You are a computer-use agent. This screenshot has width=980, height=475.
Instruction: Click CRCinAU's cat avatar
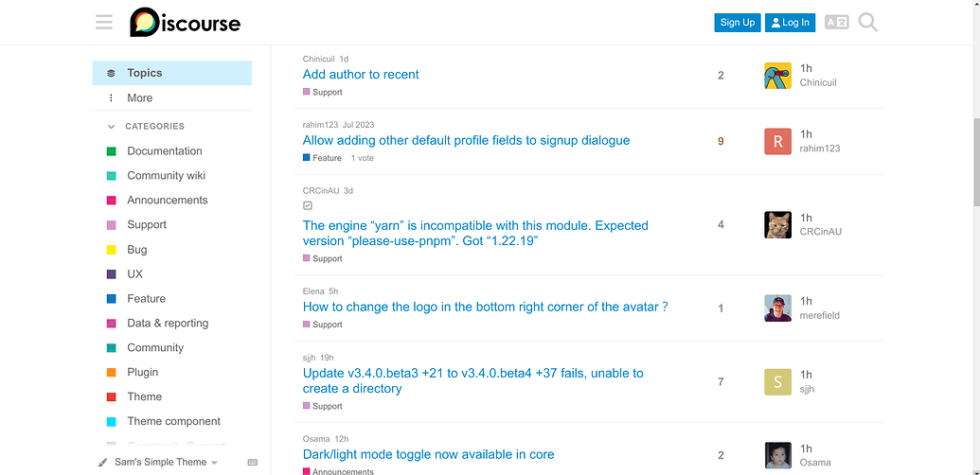click(777, 224)
